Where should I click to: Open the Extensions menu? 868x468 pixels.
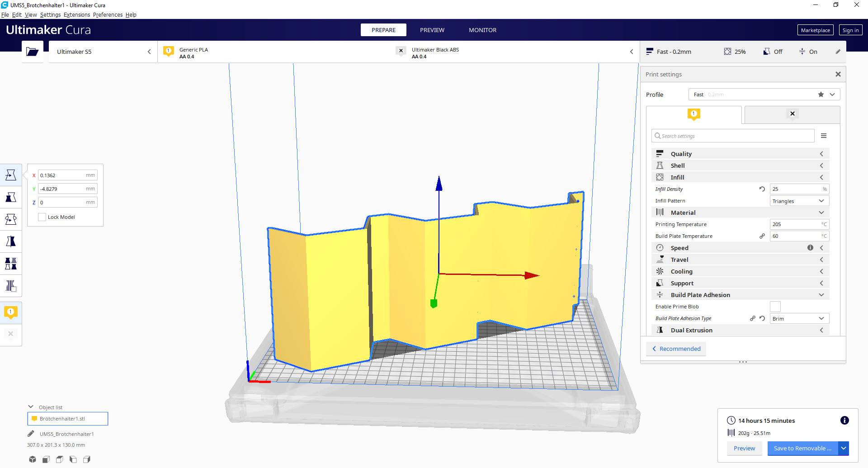pos(77,15)
